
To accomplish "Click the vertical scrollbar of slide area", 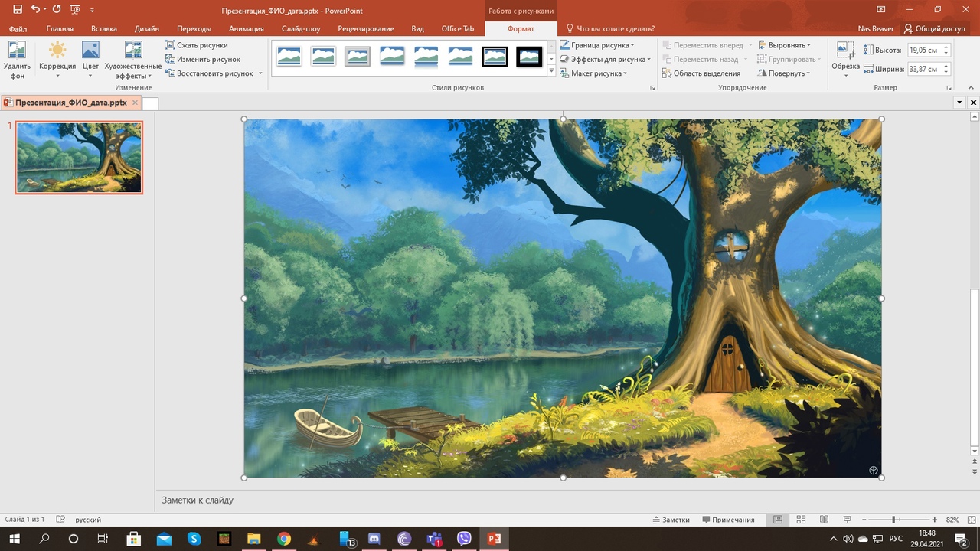I will coord(975,366).
